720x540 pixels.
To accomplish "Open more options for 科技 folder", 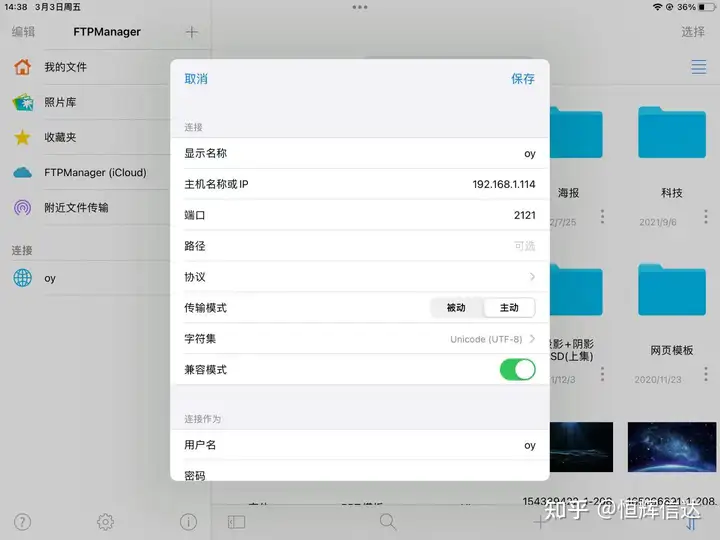I will 706,217.
